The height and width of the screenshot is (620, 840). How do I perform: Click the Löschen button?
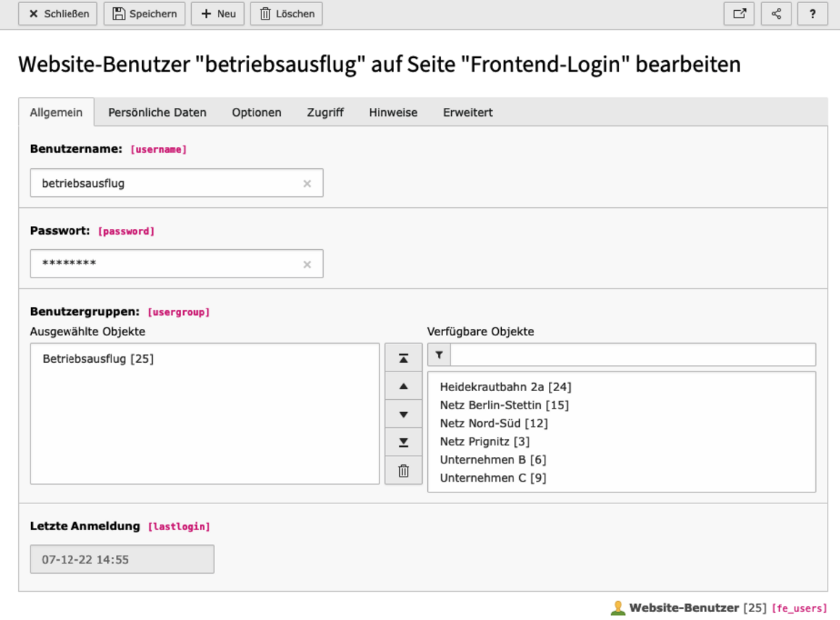pyautogui.click(x=286, y=14)
